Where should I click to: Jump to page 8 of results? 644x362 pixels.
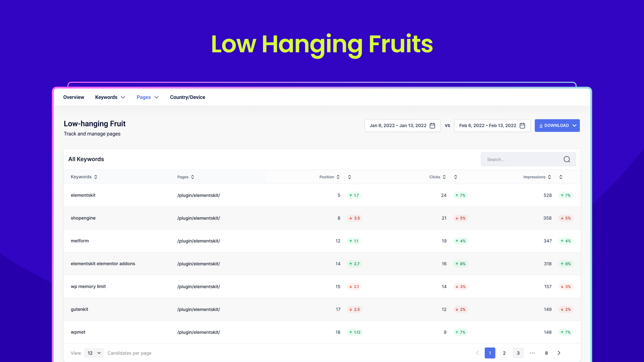pyautogui.click(x=546, y=353)
